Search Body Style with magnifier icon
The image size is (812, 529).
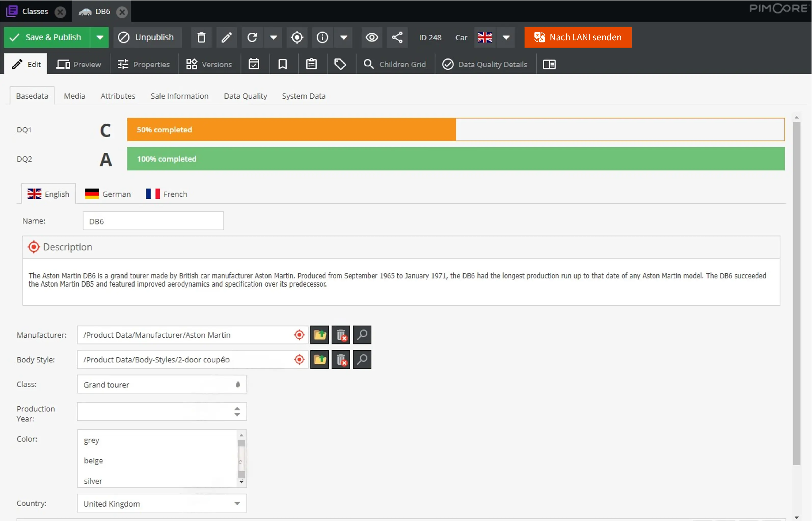pos(362,359)
